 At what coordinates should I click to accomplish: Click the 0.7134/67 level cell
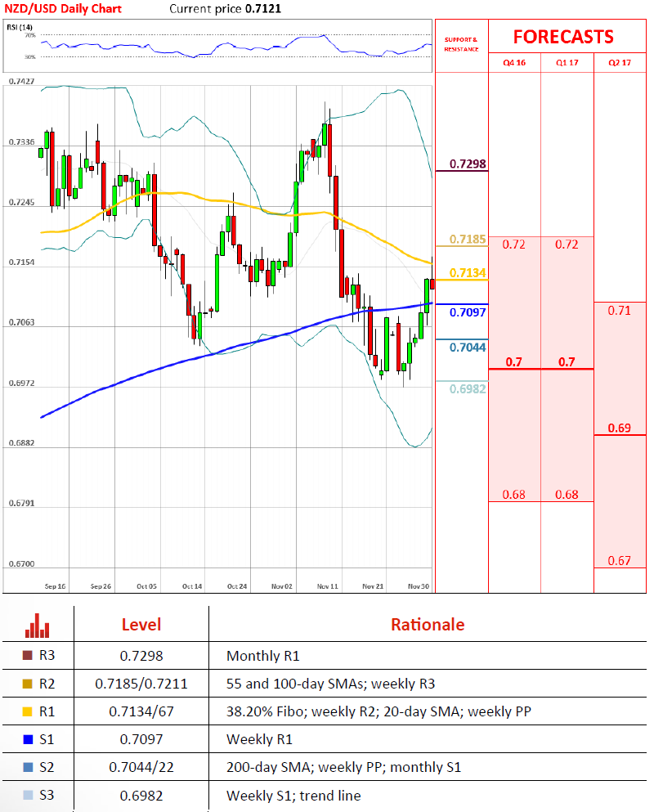pyautogui.click(x=141, y=712)
